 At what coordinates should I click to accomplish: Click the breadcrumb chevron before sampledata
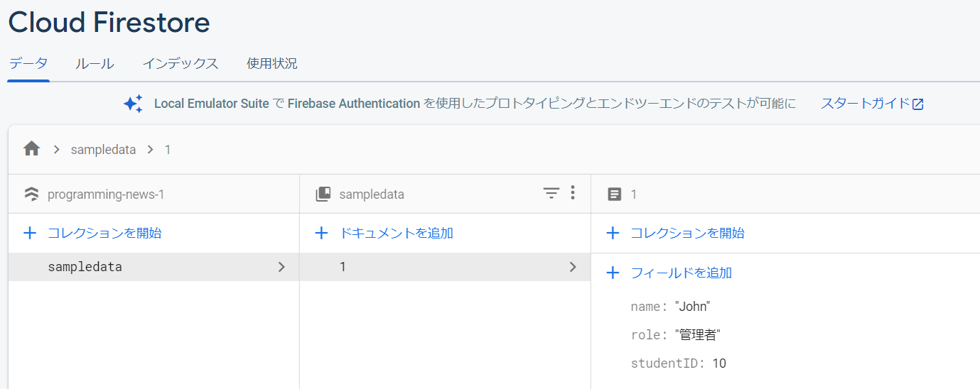[x=56, y=150]
